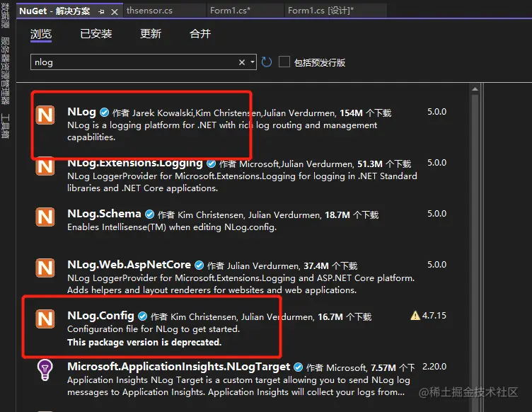The image size is (532, 412).
Task: Select the Microsoft.ApplicationInsights.NLogTarget package title
Action: [x=178, y=366]
